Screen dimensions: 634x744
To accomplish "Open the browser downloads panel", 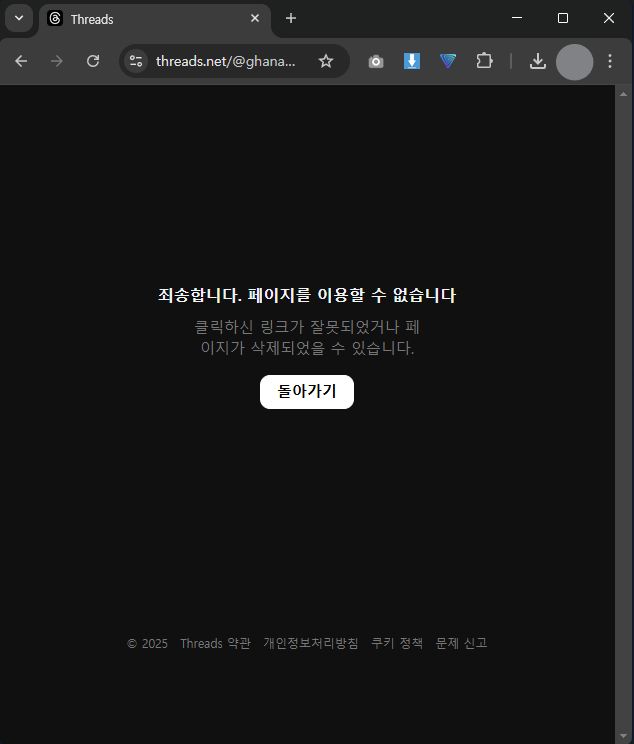I will [538, 61].
